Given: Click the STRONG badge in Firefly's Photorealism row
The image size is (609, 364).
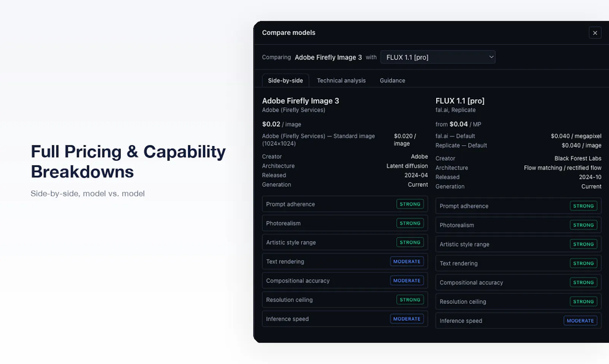Looking at the screenshot, I should point(410,223).
